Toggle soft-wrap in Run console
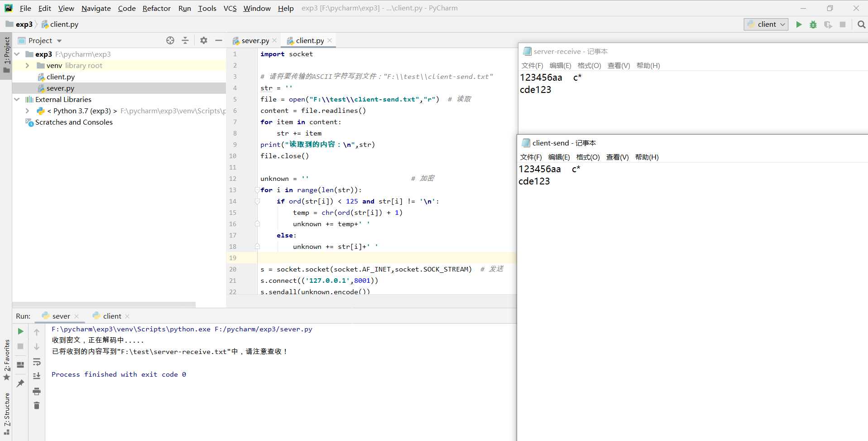868x441 pixels. point(37,362)
